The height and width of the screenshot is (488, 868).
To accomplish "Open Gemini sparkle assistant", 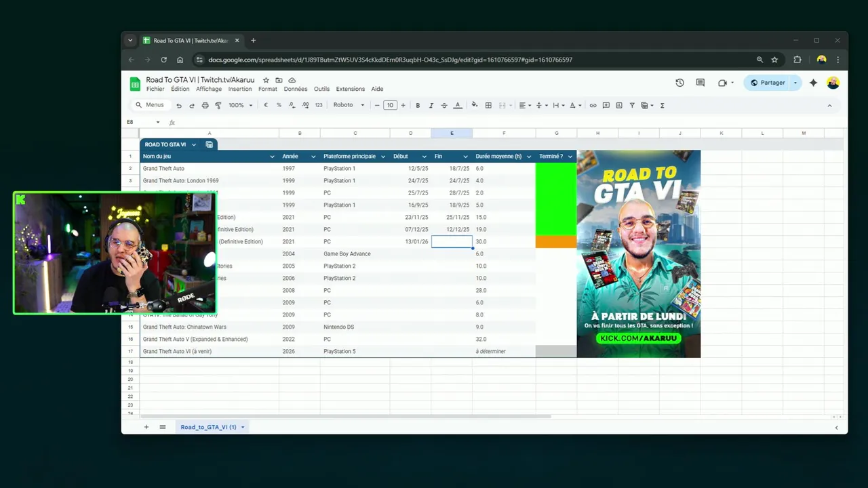I will click(x=813, y=83).
